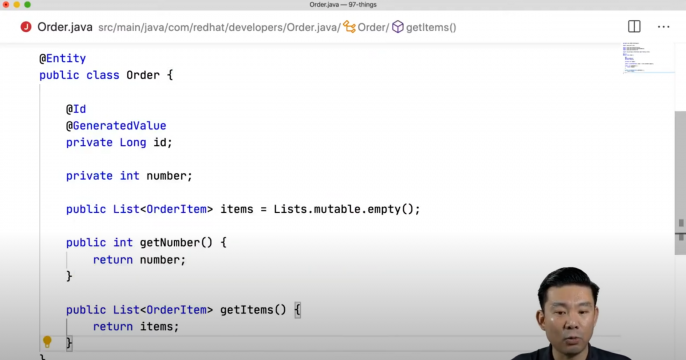The height and width of the screenshot is (360, 686).
Task: Click the @GeneratedValue annotation
Action: (116, 126)
